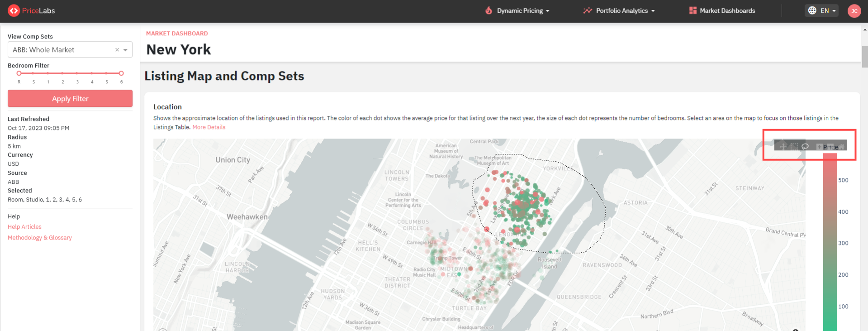Click the LINCOLN HARBOR map label
The height and width of the screenshot is (331, 868).
click(237, 267)
